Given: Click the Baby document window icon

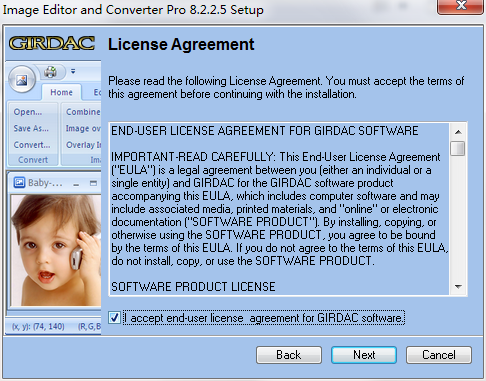Looking at the screenshot, I should click(x=19, y=183).
